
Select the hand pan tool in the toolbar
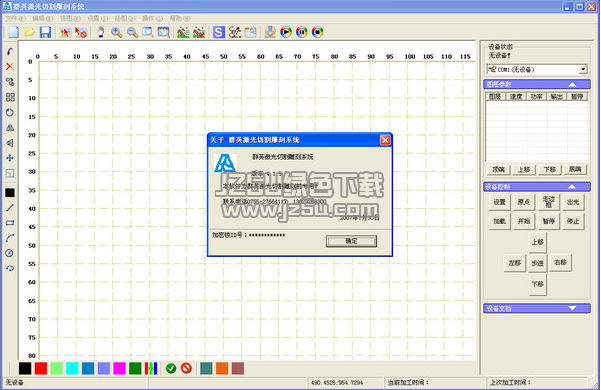(x=100, y=32)
